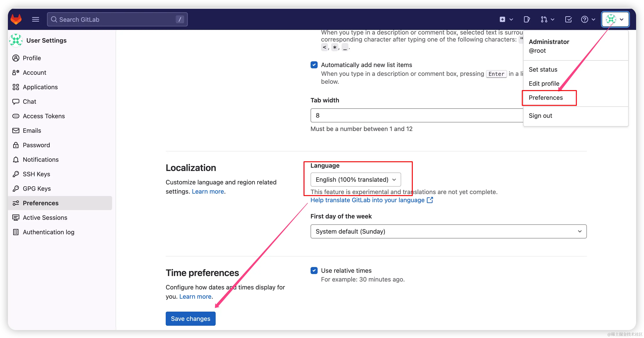Click the Save changes button
Viewport: 644px width, 338px height.
tap(191, 318)
